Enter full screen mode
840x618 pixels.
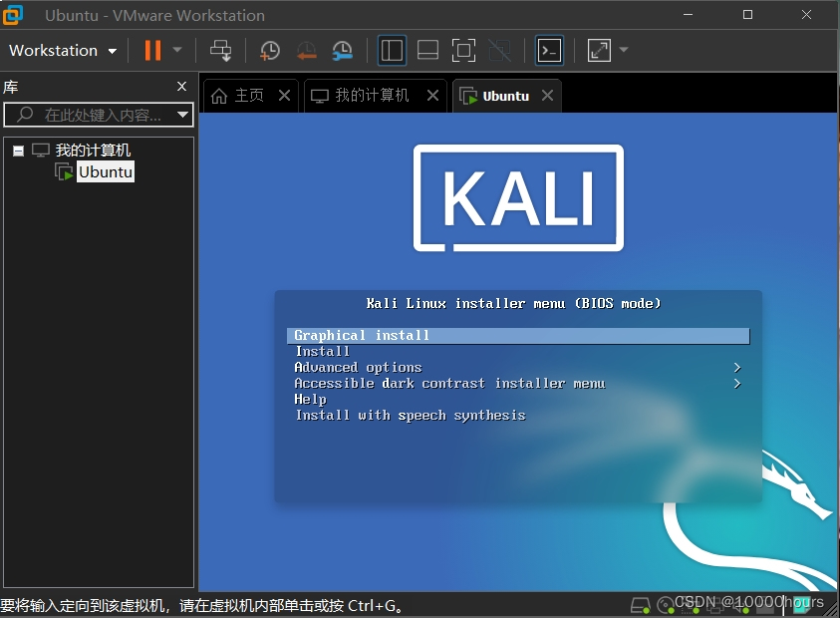click(x=463, y=51)
